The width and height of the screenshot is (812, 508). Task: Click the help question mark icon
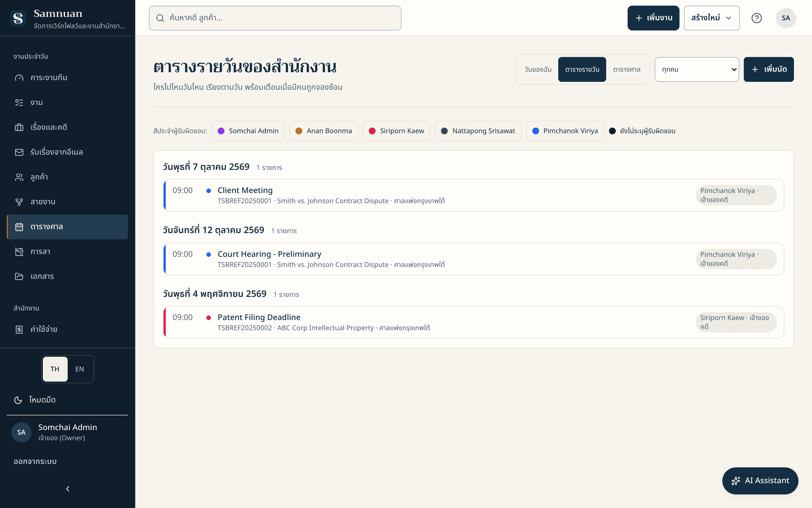pos(756,18)
